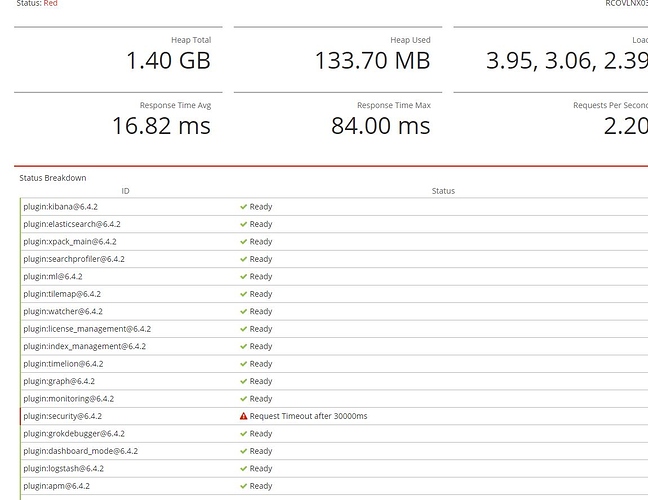Click the Response Time Avg 16.82 ms value

coord(160,125)
